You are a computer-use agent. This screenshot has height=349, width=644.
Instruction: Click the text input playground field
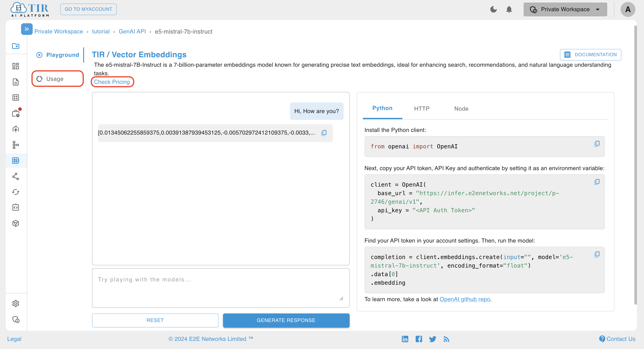[221, 288]
